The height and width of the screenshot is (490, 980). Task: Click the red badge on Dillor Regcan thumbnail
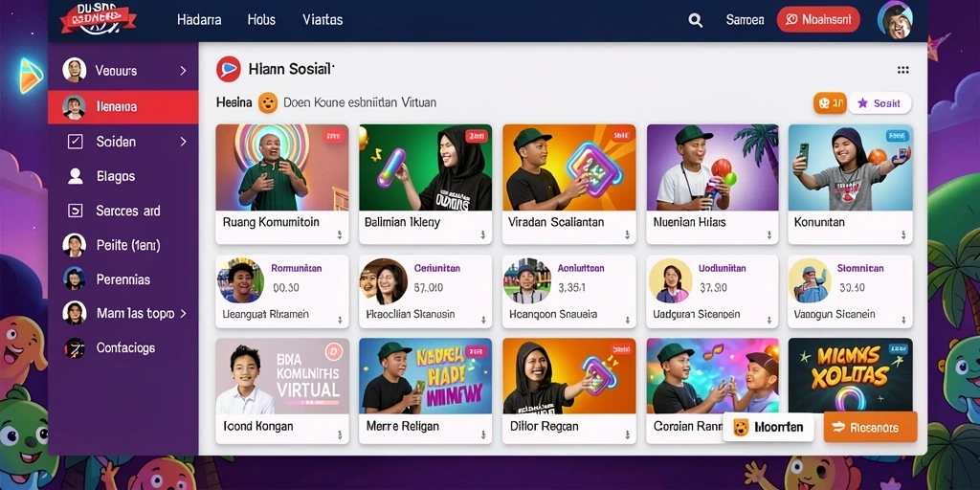(620, 348)
